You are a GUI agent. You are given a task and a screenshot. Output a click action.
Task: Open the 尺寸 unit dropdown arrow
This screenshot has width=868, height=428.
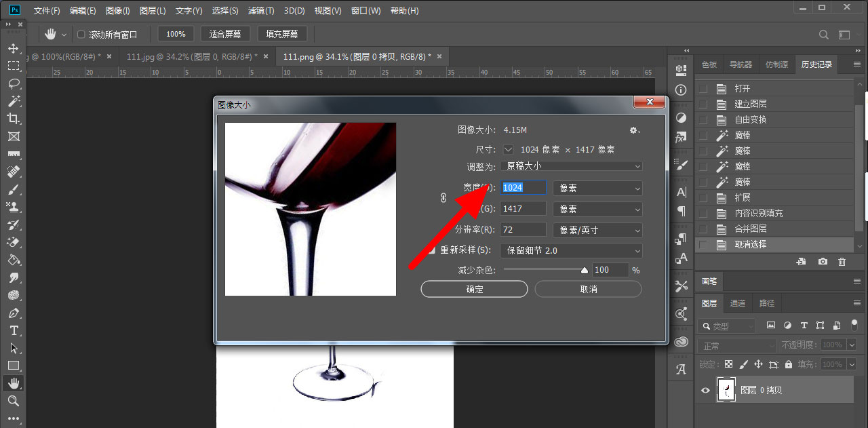pos(509,149)
